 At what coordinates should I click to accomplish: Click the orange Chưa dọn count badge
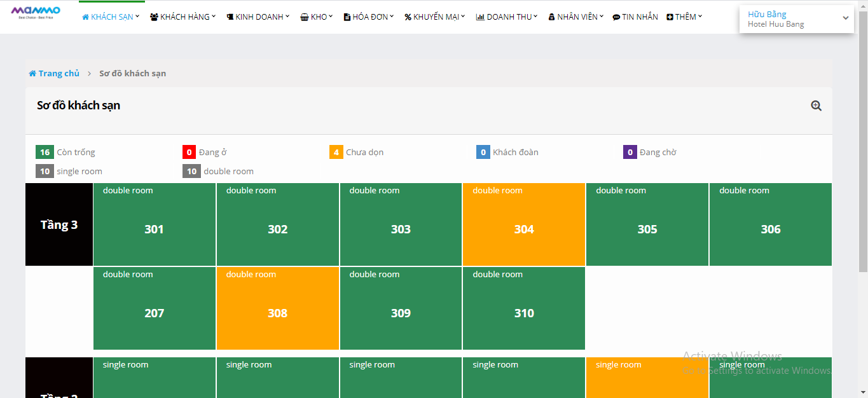(x=336, y=153)
